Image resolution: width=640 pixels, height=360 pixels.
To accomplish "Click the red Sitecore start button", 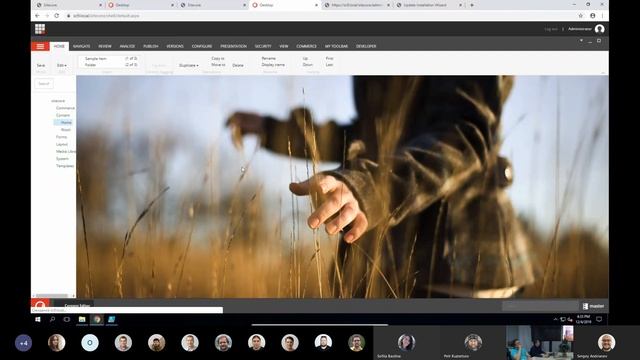I will click(x=40, y=304).
